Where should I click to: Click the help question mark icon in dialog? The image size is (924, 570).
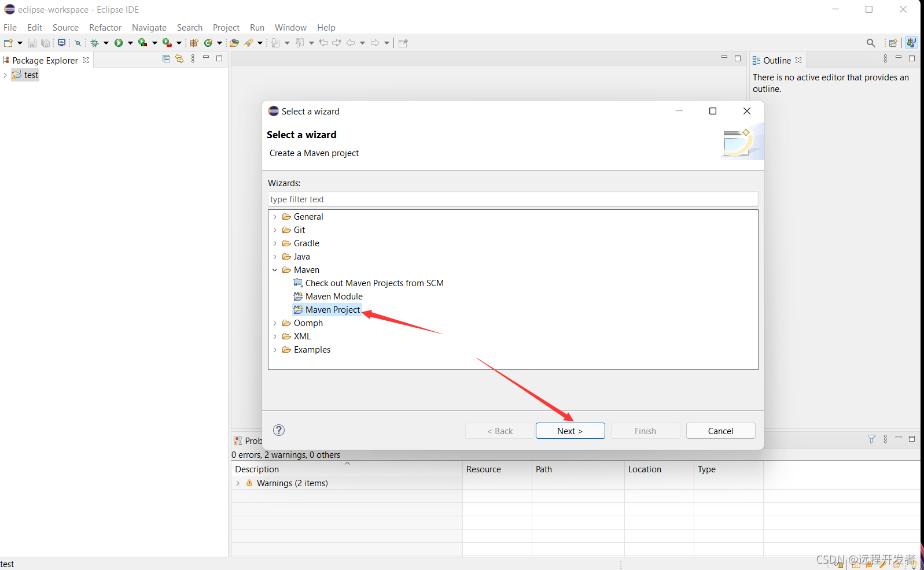point(279,430)
